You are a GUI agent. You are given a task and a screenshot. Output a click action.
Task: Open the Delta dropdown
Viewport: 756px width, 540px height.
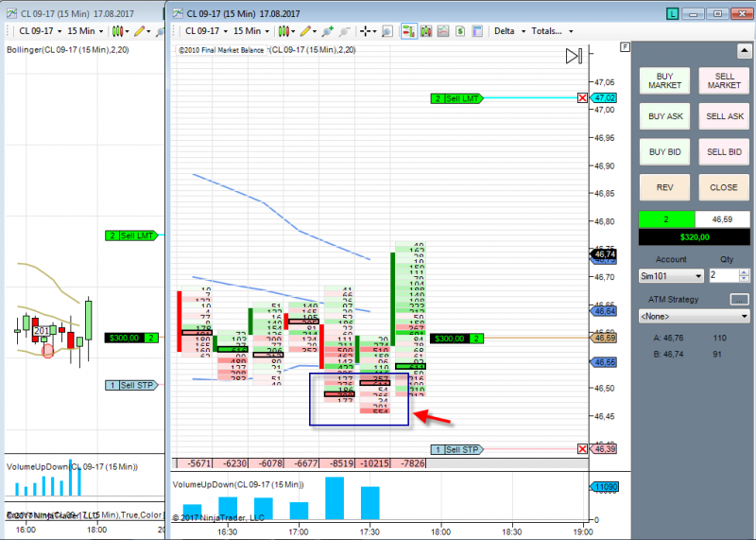(509, 31)
